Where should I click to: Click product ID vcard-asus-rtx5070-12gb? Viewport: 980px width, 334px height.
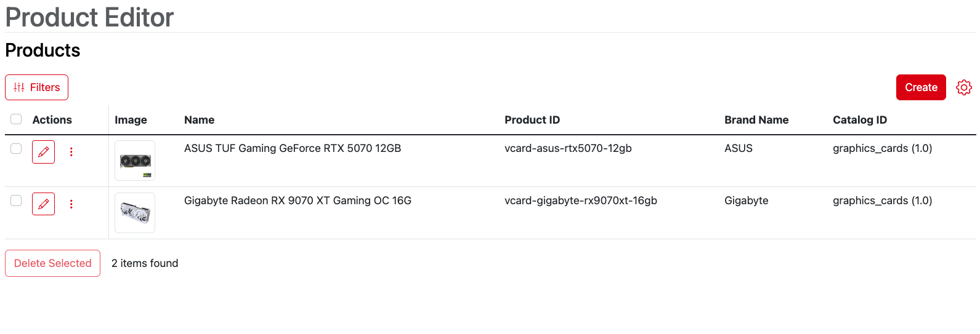click(567, 148)
